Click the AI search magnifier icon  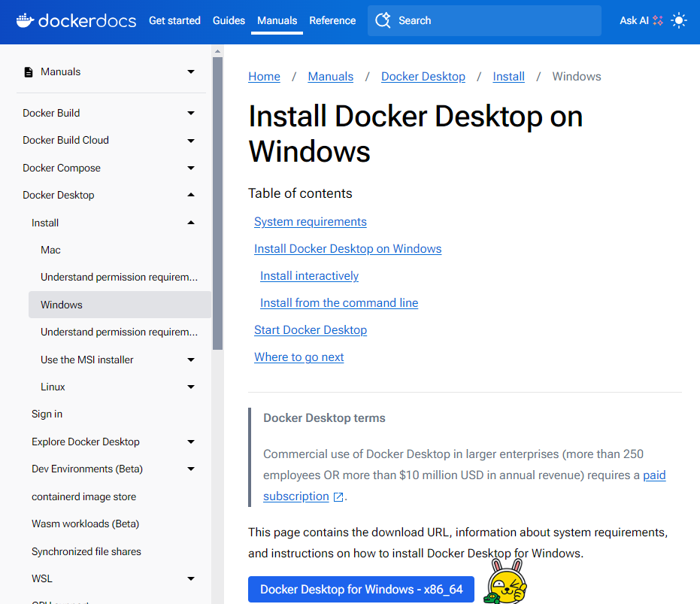[x=383, y=20]
